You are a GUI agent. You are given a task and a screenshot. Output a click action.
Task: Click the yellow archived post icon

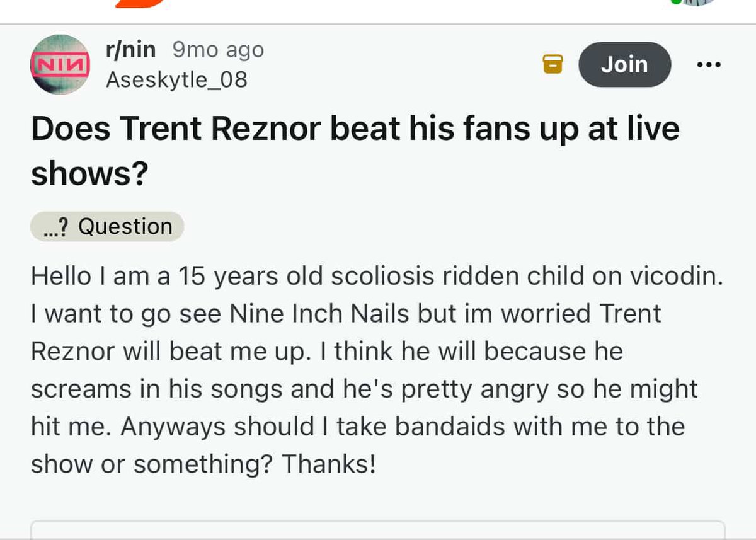553,64
